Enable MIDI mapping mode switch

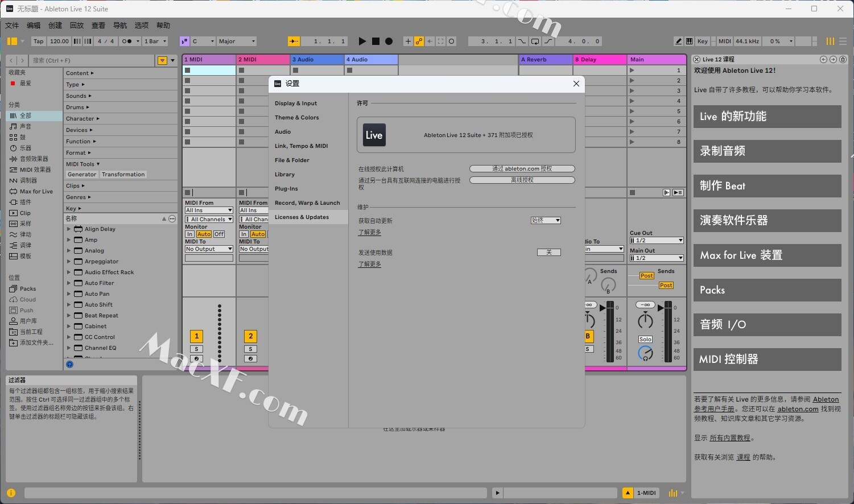point(724,41)
